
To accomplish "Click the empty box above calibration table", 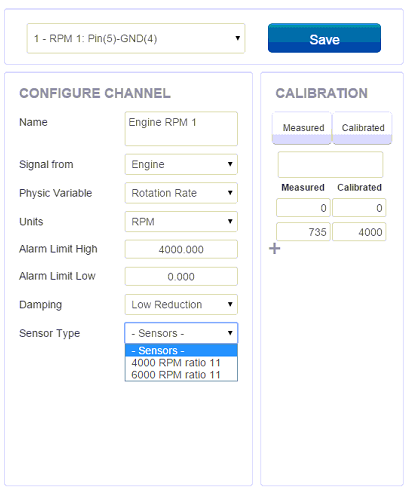I will pos(330,164).
